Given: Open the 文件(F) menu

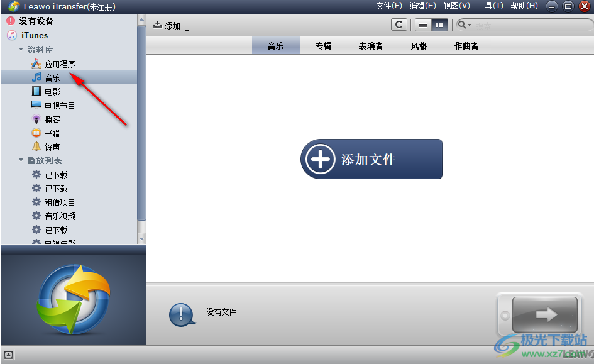Looking at the screenshot, I should [x=388, y=6].
